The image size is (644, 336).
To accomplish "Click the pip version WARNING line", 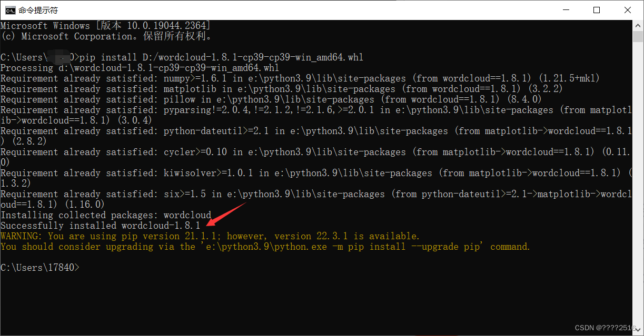I will coord(210,236).
